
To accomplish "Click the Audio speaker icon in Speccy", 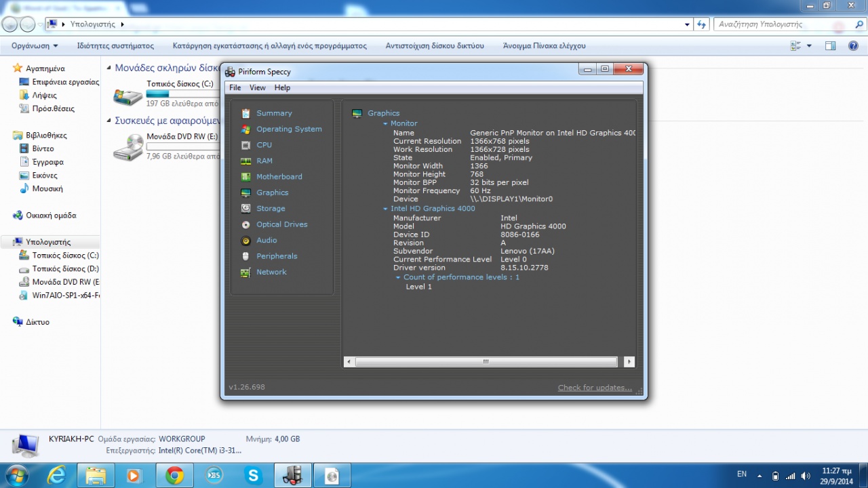I will 245,241.
